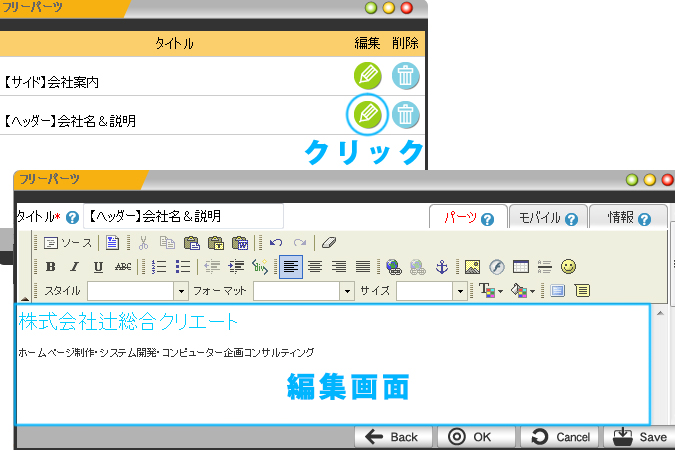Click the Remove Format eraser icon
The image size is (675, 450).
tap(328, 243)
